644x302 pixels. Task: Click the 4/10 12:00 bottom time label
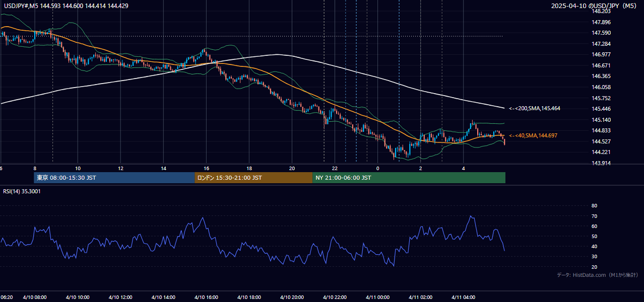click(120, 297)
